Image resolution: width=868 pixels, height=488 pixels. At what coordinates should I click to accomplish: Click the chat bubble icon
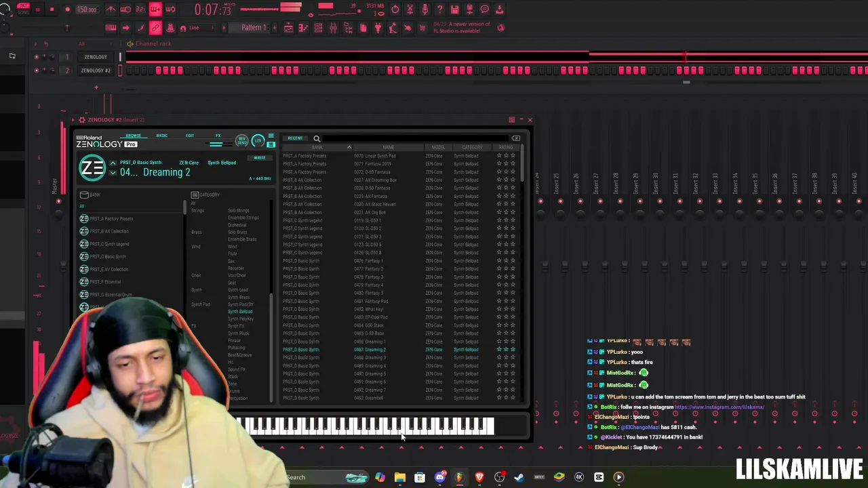485,9
